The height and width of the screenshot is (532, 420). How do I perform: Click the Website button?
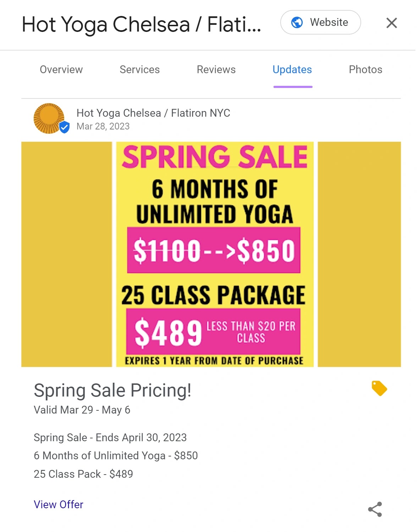pos(320,22)
